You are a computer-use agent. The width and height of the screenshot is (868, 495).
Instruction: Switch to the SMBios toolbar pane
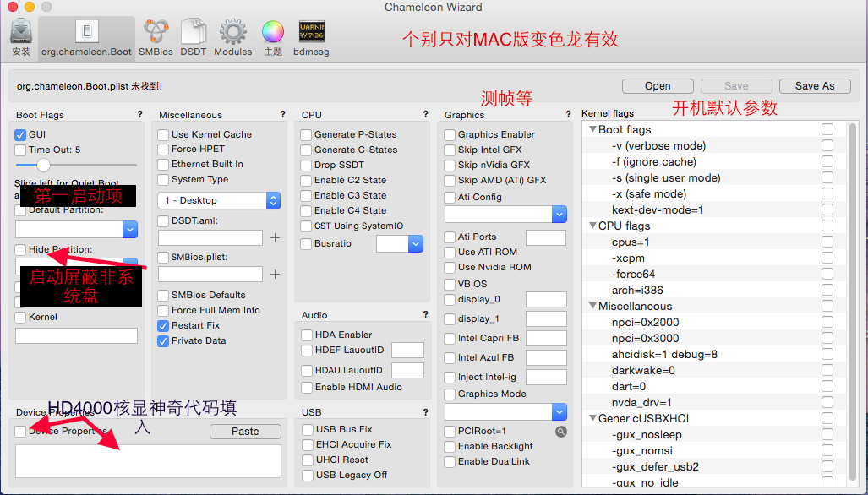coord(156,38)
